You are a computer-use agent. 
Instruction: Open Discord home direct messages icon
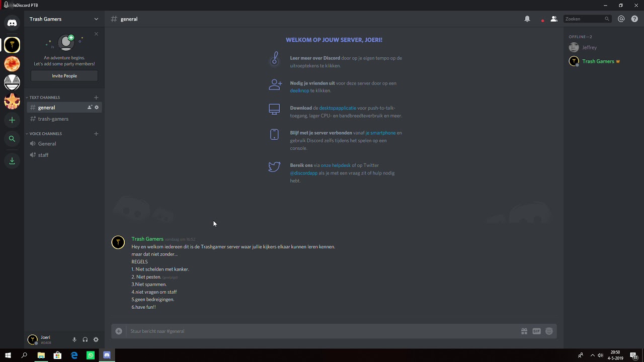(12, 23)
